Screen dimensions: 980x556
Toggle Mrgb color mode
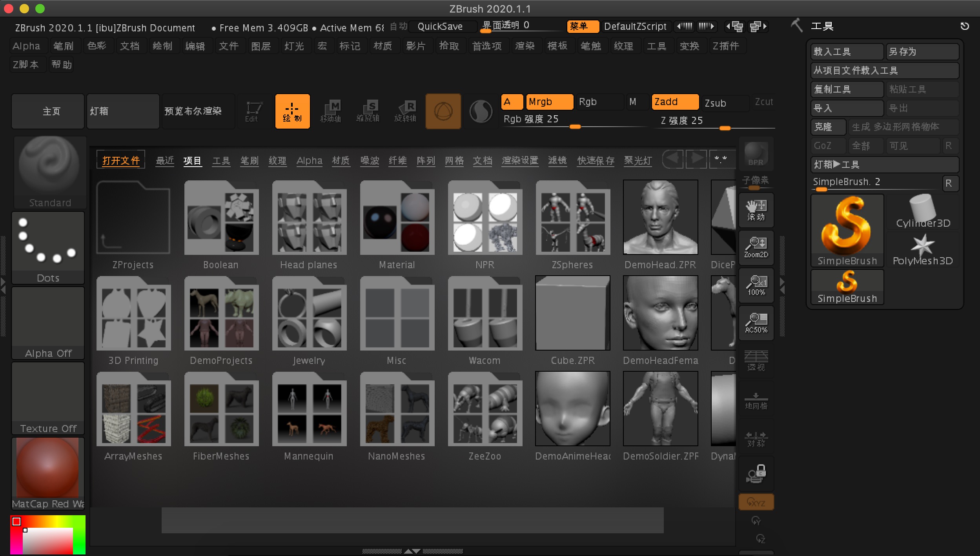coord(550,102)
